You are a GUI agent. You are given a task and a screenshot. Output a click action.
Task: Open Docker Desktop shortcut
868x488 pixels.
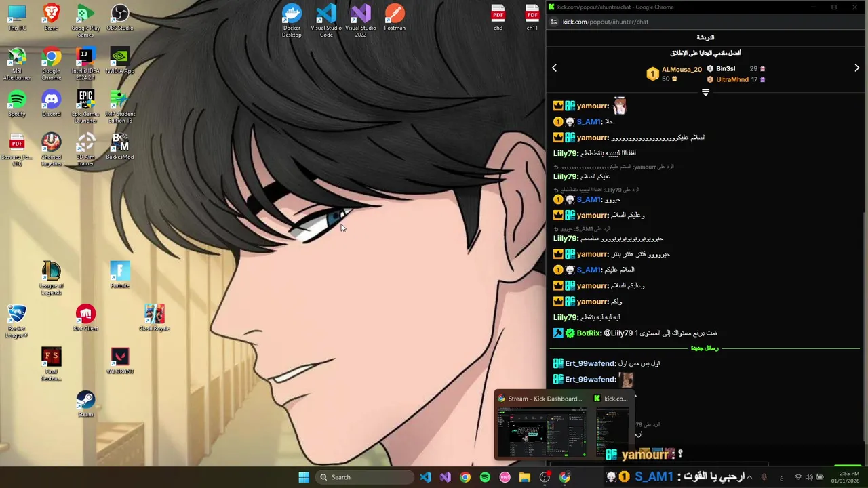[292, 20]
